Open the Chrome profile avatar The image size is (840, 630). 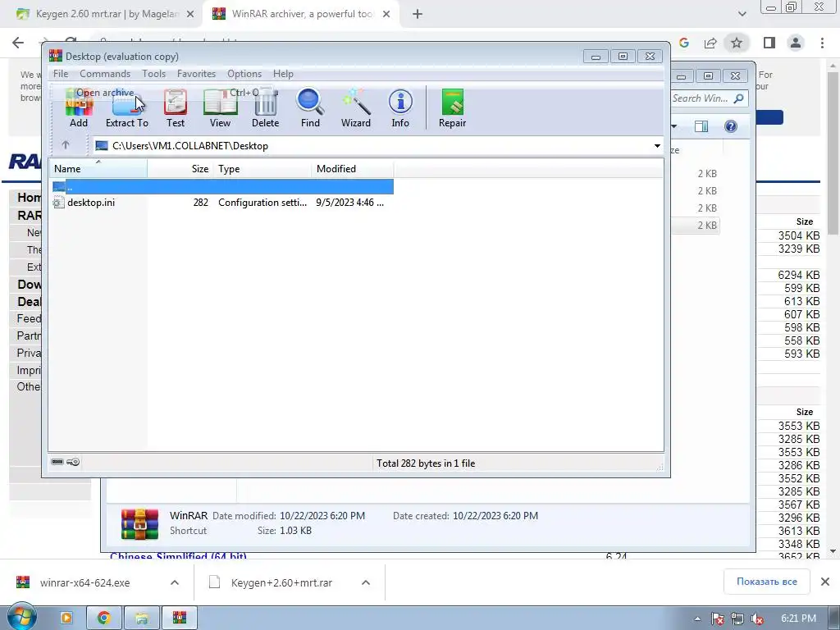pos(796,43)
